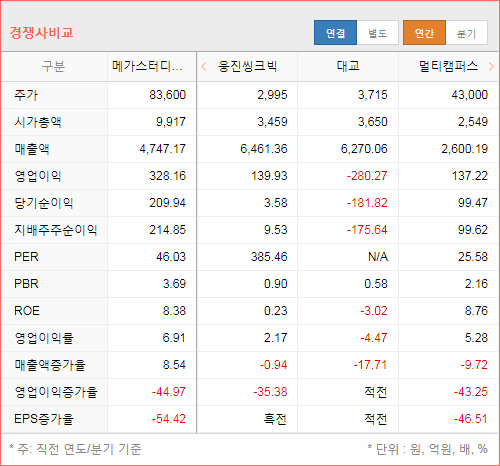Click the 3,650 market cap value

point(373,122)
